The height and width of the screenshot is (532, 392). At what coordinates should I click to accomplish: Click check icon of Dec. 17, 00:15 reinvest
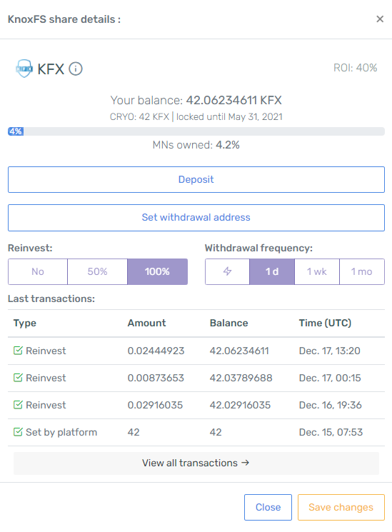point(18,378)
